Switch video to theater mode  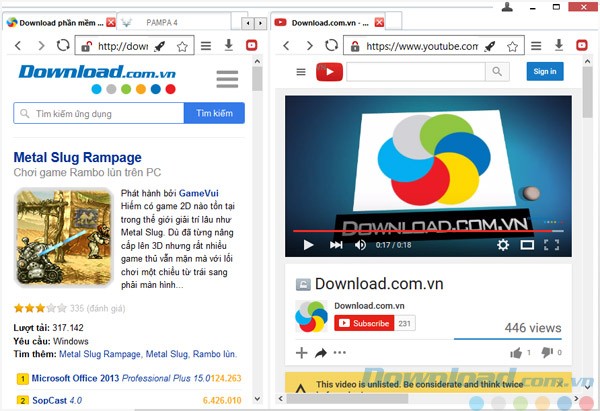(x=527, y=245)
